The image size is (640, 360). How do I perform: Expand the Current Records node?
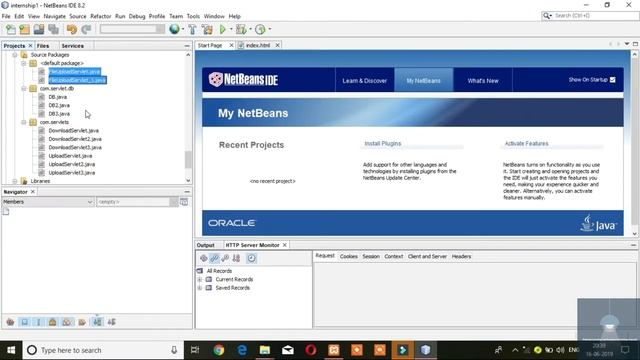coord(200,280)
